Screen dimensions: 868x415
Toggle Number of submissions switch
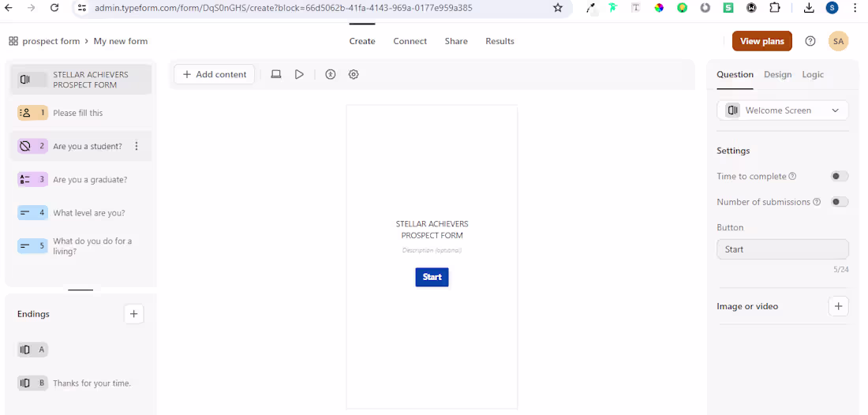click(840, 201)
